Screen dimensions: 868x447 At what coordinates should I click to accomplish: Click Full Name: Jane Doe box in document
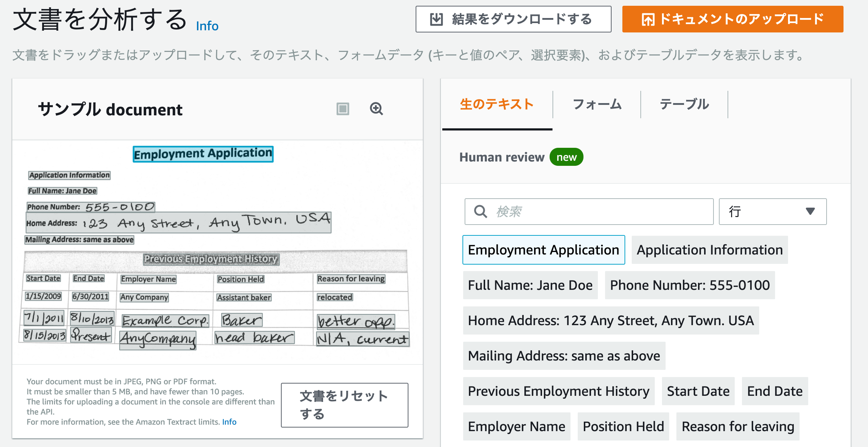tap(62, 191)
